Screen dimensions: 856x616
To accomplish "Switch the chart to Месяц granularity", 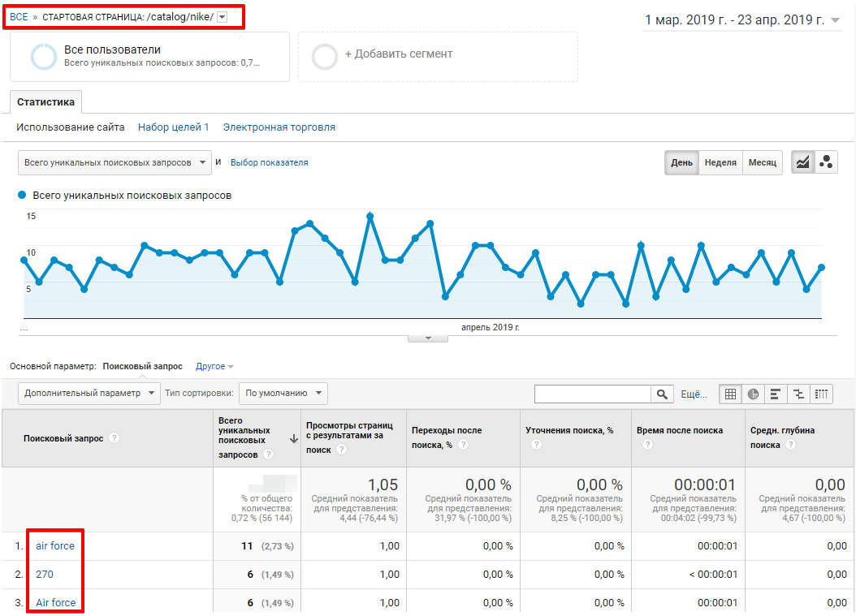I will [x=763, y=162].
